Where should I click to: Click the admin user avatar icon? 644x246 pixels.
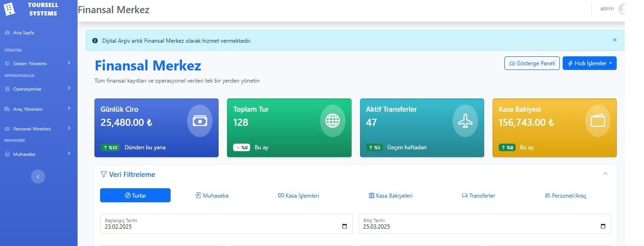622,9
